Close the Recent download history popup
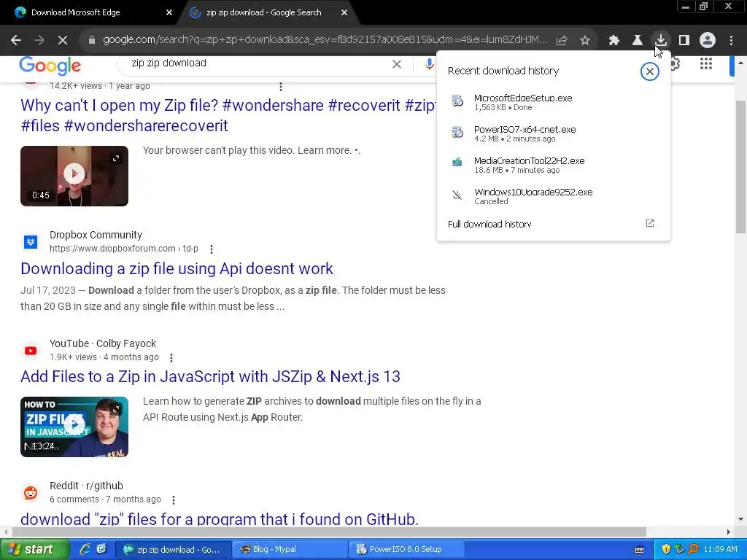 (x=649, y=71)
